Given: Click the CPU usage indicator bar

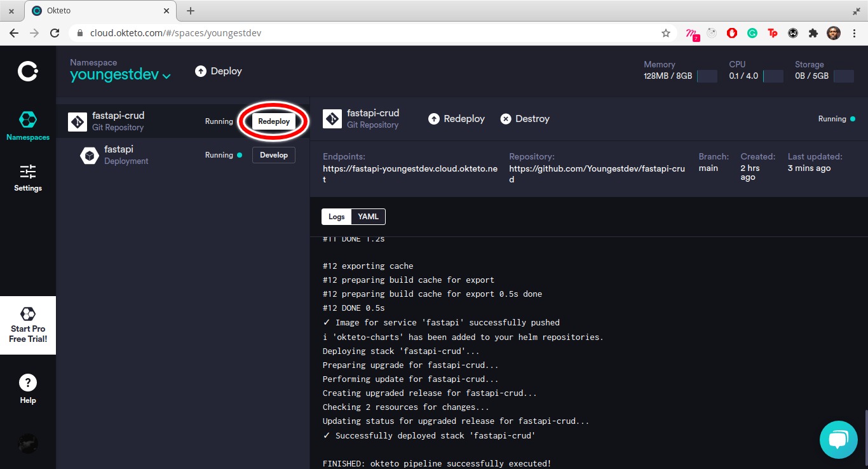Looking at the screenshot, I should coord(773,76).
